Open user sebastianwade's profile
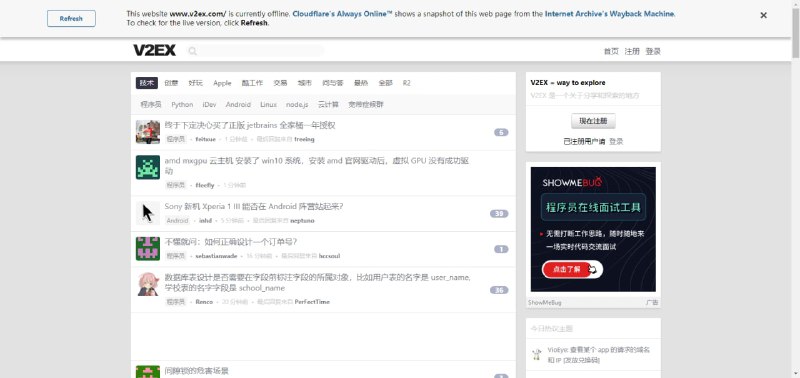 216,256
